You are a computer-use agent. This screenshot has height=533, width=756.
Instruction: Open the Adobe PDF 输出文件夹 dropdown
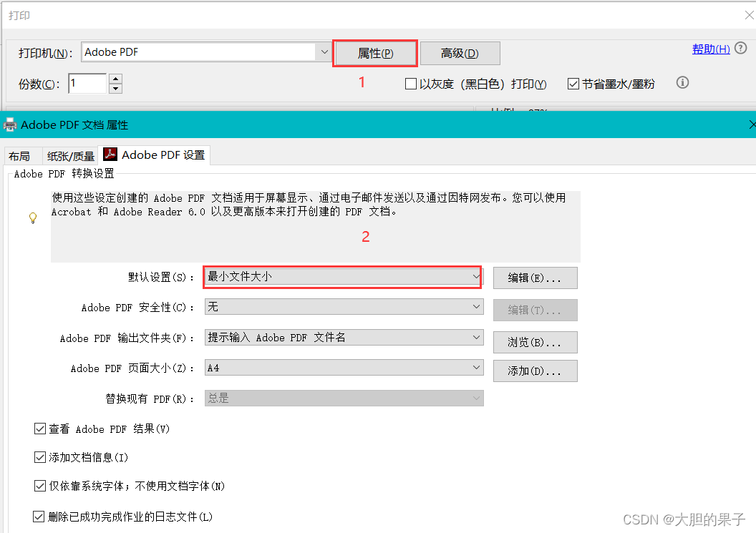pyautogui.click(x=344, y=338)
